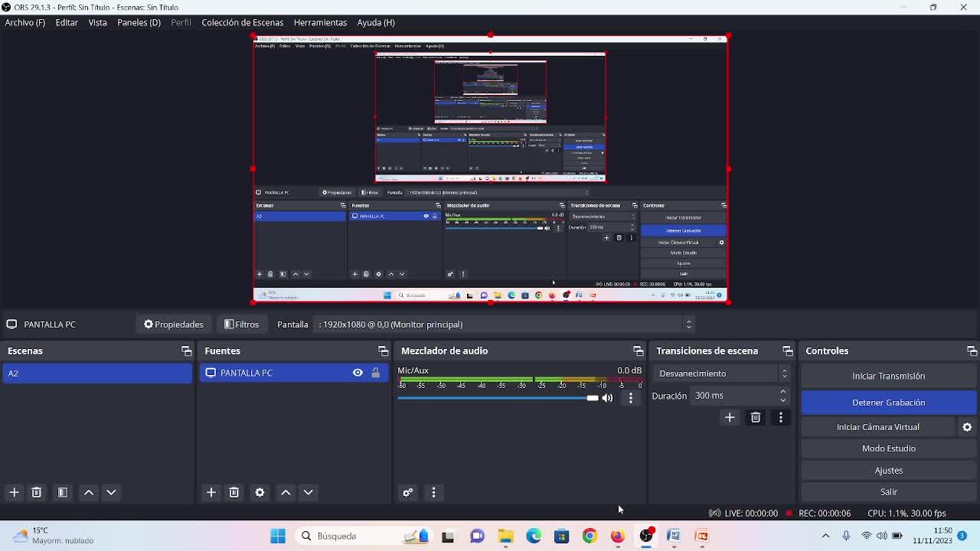Open the Vista menu
Image resolution: width=980 pixels, height=551 pixels.
(97, 22)
